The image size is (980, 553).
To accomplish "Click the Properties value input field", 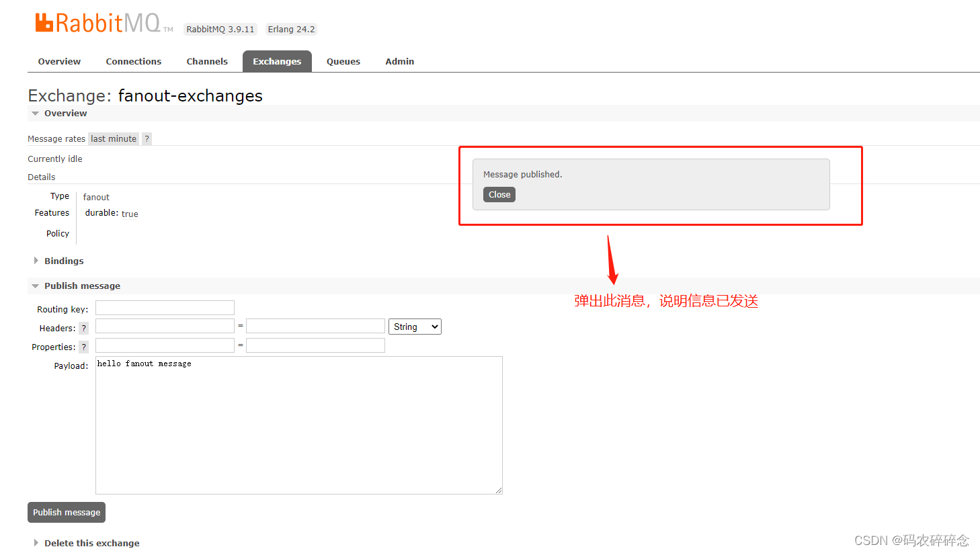I will 315,345.
